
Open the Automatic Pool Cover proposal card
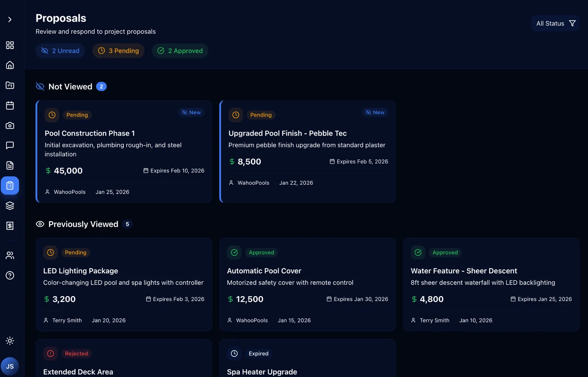[x=308, y=284]
